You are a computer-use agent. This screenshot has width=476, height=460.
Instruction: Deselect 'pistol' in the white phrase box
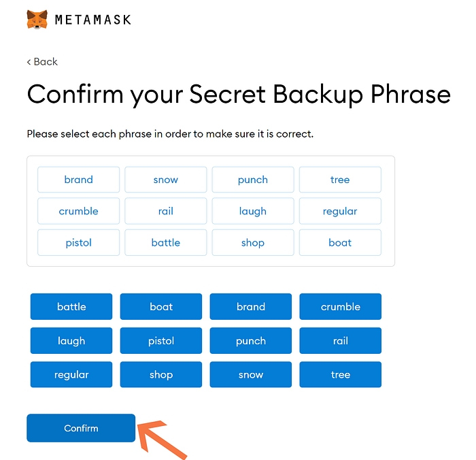[79, 242]
